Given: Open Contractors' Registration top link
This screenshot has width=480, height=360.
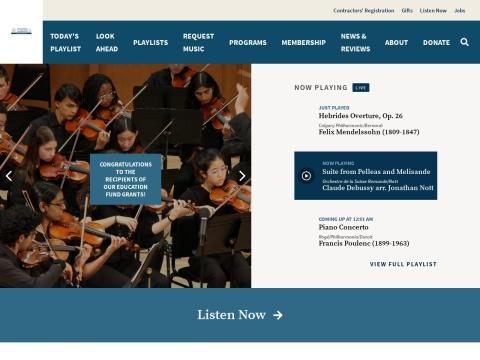Looking at the screenshot, I should tap(364, 11).
